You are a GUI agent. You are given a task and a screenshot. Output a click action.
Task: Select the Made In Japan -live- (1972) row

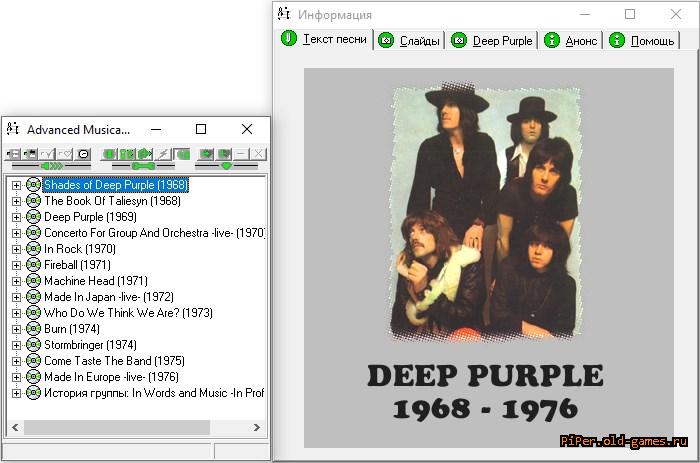pos(109,297)
